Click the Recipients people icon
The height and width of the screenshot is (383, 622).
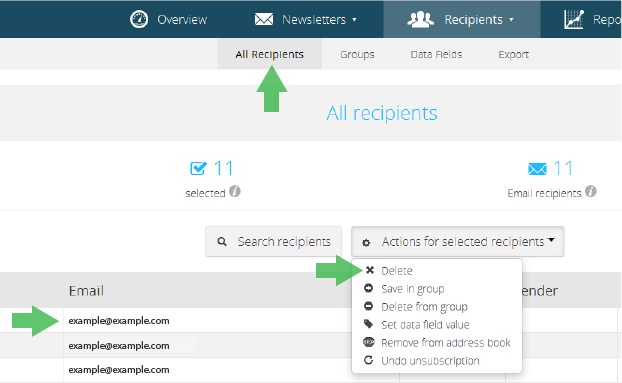pyautogui.click(x=420, y=19)
